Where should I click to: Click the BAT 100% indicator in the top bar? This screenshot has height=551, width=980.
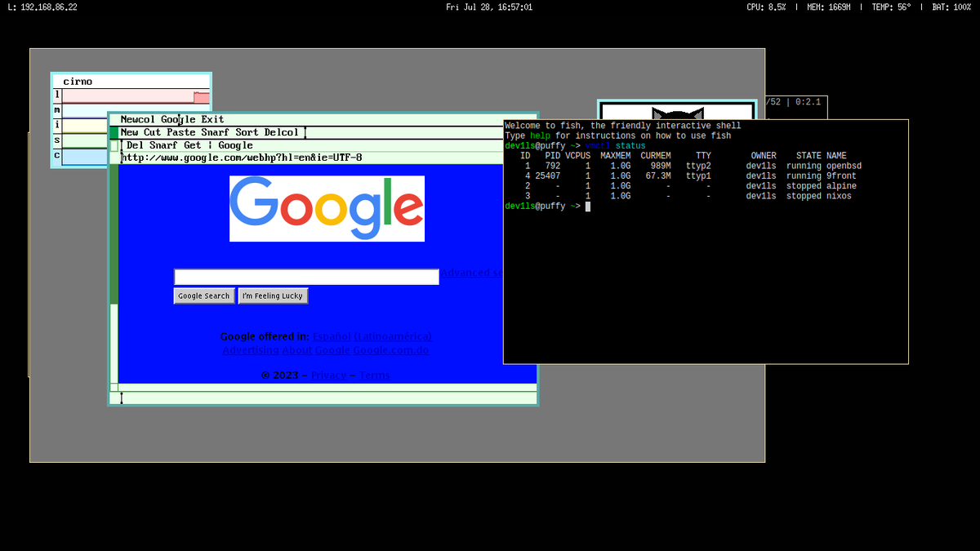pyautogui.click(x=951, y=7)
